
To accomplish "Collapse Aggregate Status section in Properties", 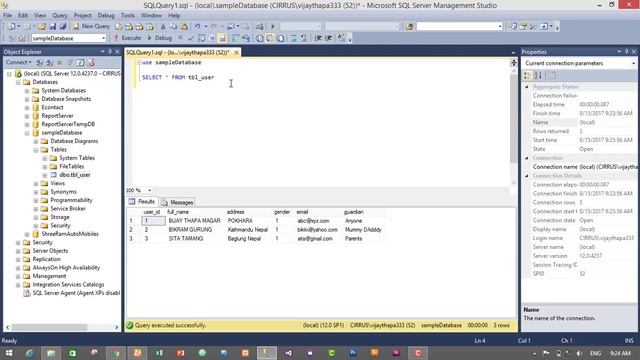I will coord(527,87).
